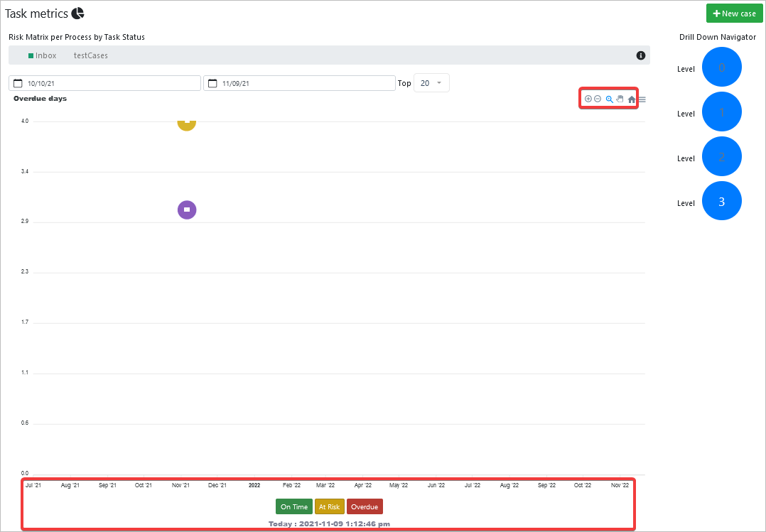Select the Inbox breadcrumb item
The image size is (766, 532).
(45, 55)
